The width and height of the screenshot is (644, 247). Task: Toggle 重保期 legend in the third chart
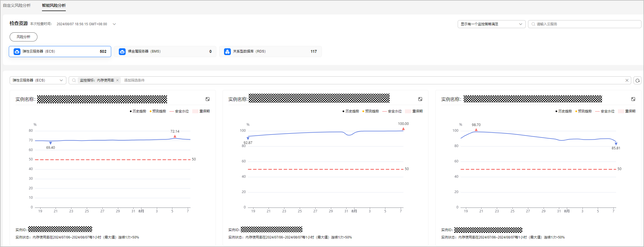pyautogui.click(x=627, y=111)
